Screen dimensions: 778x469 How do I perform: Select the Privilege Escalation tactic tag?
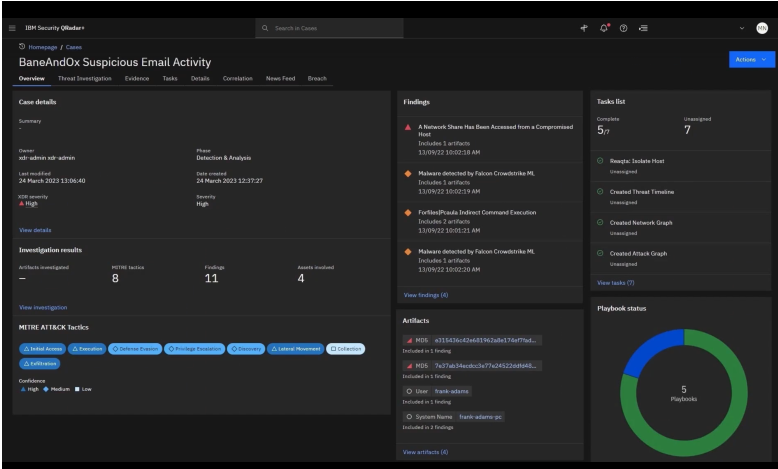coord(194,349)
